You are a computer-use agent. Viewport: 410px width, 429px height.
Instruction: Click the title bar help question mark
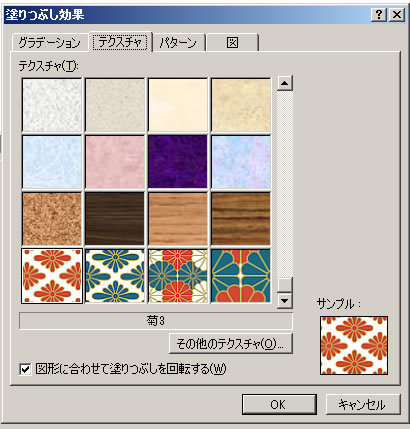(379, 15)
